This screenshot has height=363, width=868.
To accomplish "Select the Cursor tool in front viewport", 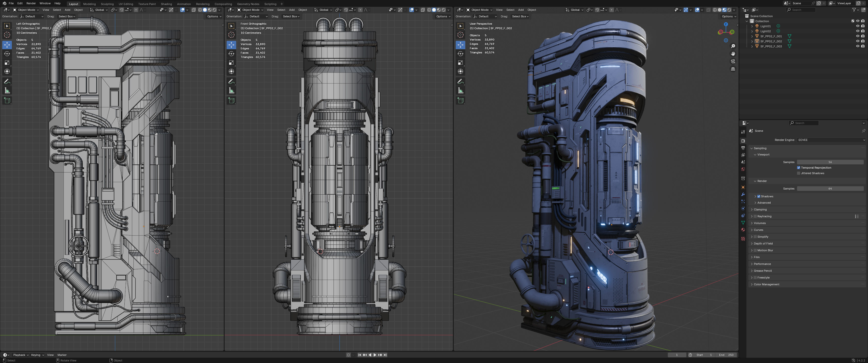I will 231,35.
